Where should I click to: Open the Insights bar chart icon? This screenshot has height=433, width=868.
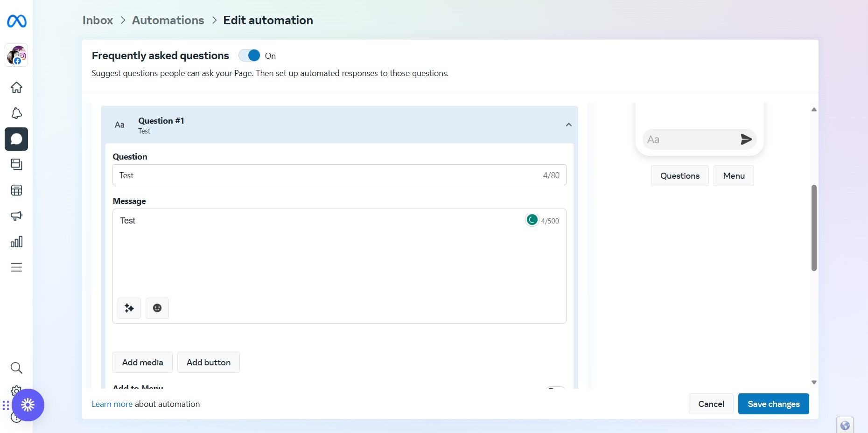click(x=16, y=242)
